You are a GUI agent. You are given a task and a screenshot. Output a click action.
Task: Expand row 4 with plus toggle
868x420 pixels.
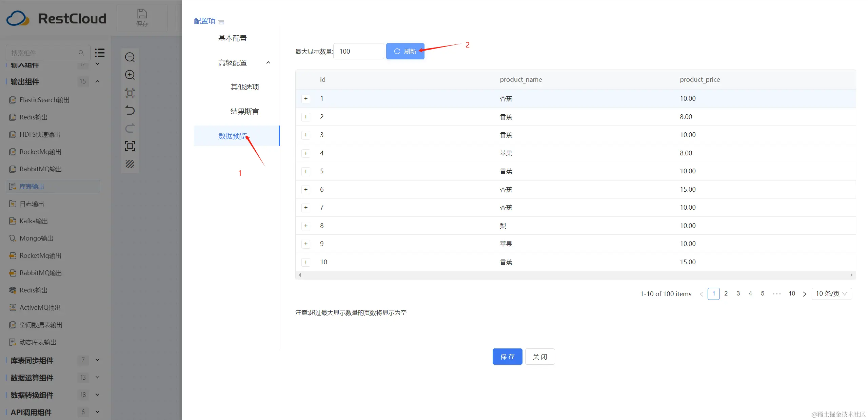(x=306, y=153)
